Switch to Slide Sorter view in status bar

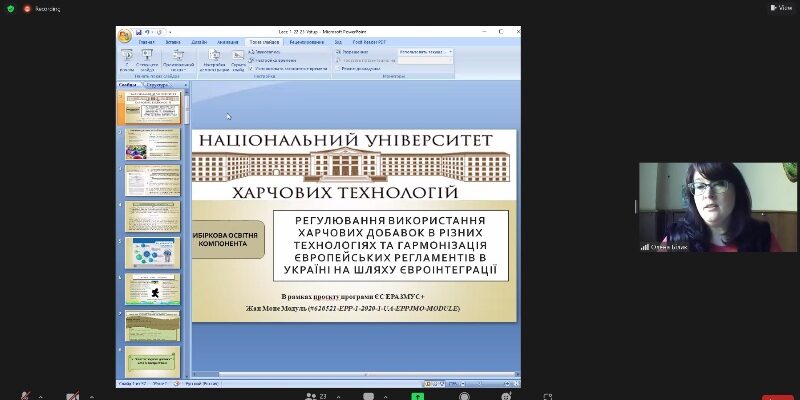[434, 384]
